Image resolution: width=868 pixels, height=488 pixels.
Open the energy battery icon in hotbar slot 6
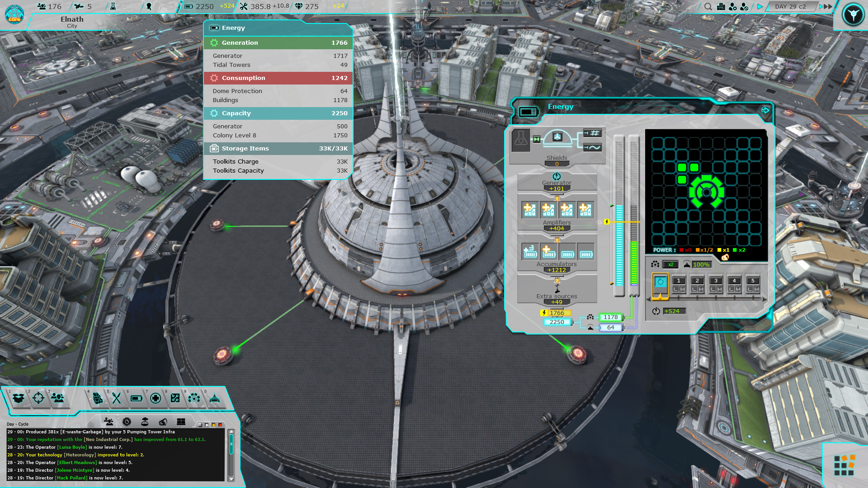point(137,398)
